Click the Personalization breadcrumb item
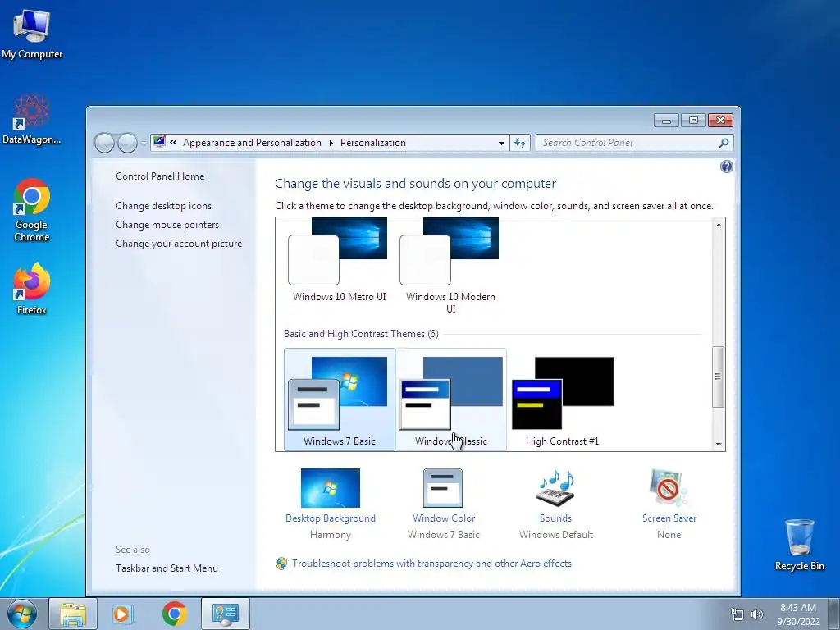Screen dimensions: 840x630 [373, 143]
